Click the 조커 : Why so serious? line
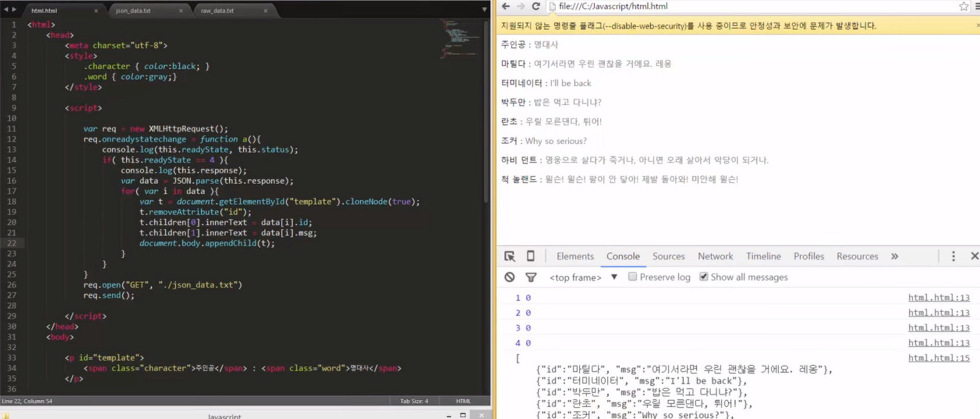This screenshot has height=419, width=980. 544,141
